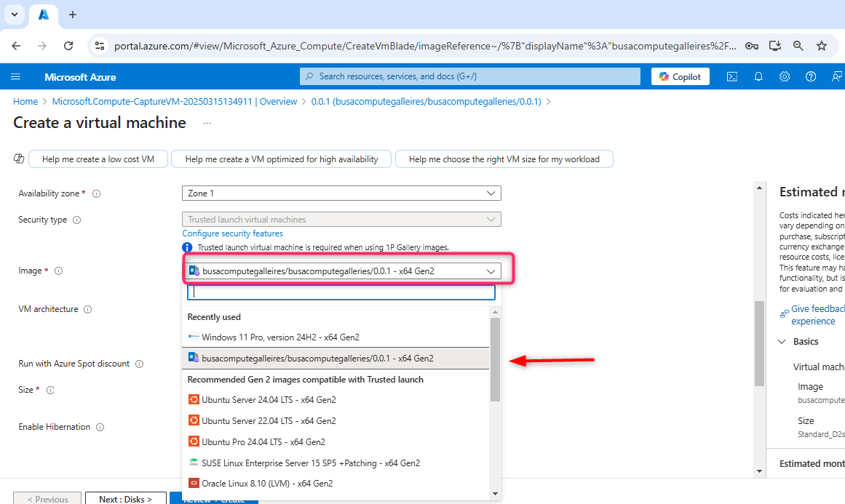This screenshot has height=504, width=845.
Task: Click the Availability zone info icon
Action: click(97, 194)
